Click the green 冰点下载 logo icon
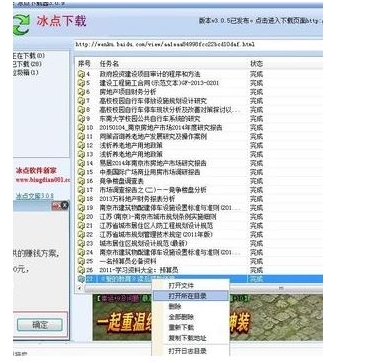This screenshot has width=381, height=363. [22, 25]
